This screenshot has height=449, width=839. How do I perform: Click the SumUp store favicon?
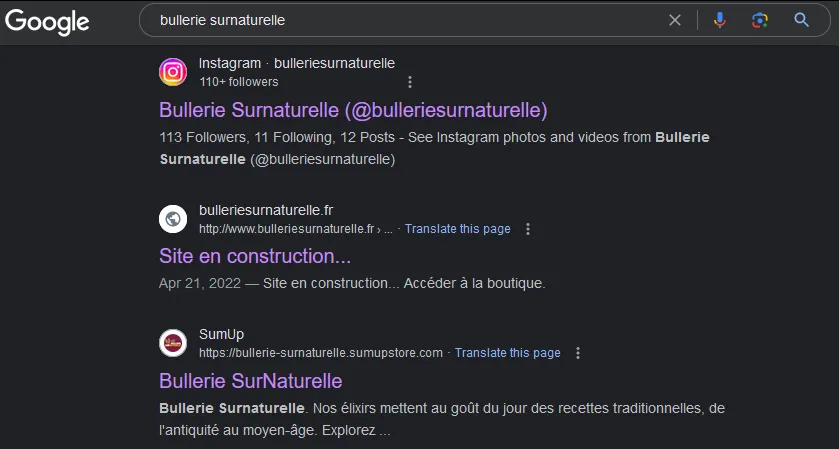pos(173,343)
